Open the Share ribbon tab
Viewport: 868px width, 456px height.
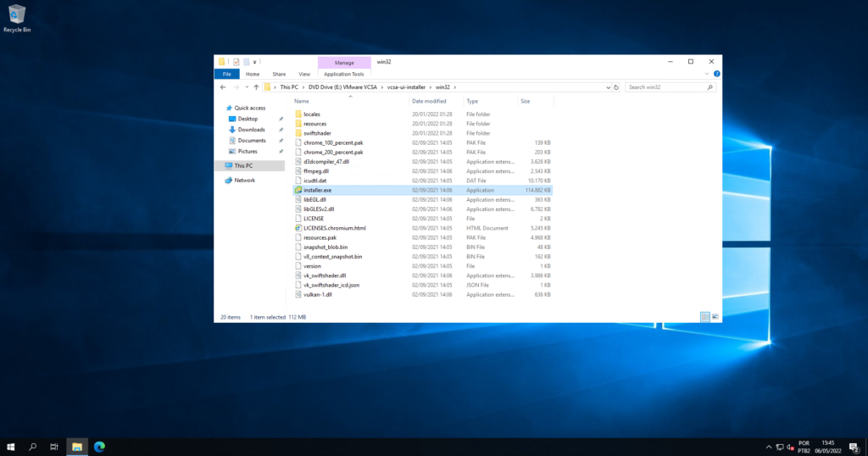point(279,74)
